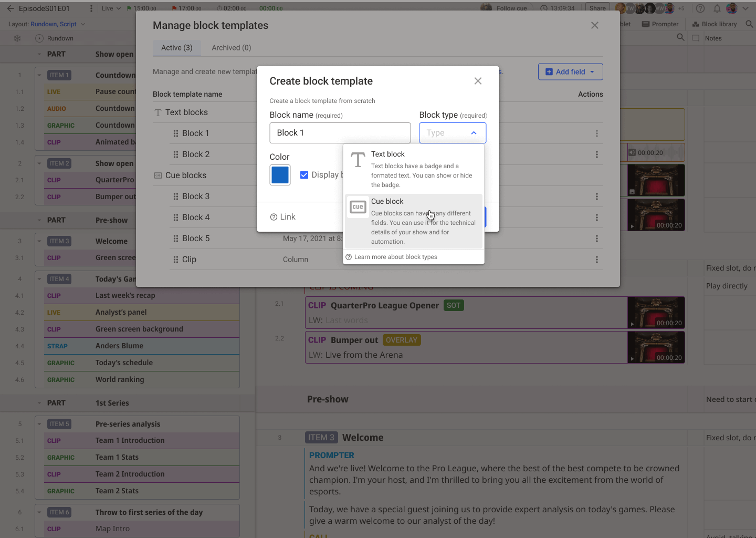The image size is (756, 538).
Task: Open the Bumper out clip thumbnail
Action: click(x=656, y=347)
